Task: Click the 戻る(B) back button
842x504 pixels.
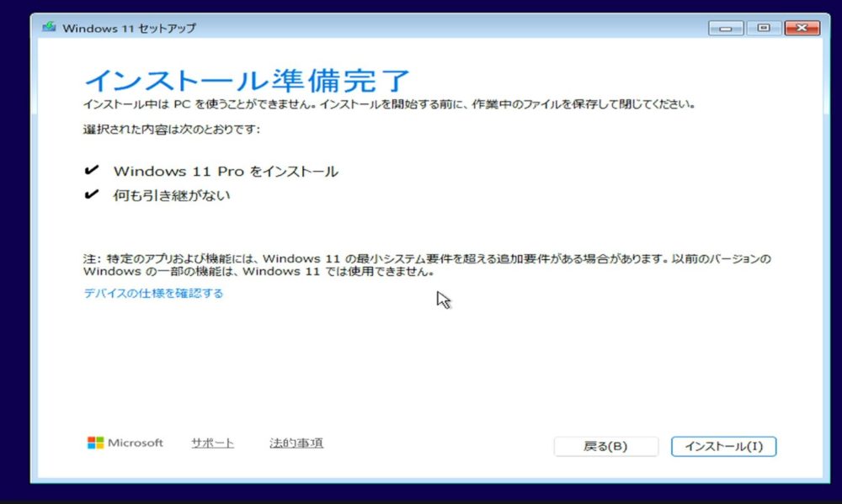Action: pyautogui.click(x=605, y=446)
